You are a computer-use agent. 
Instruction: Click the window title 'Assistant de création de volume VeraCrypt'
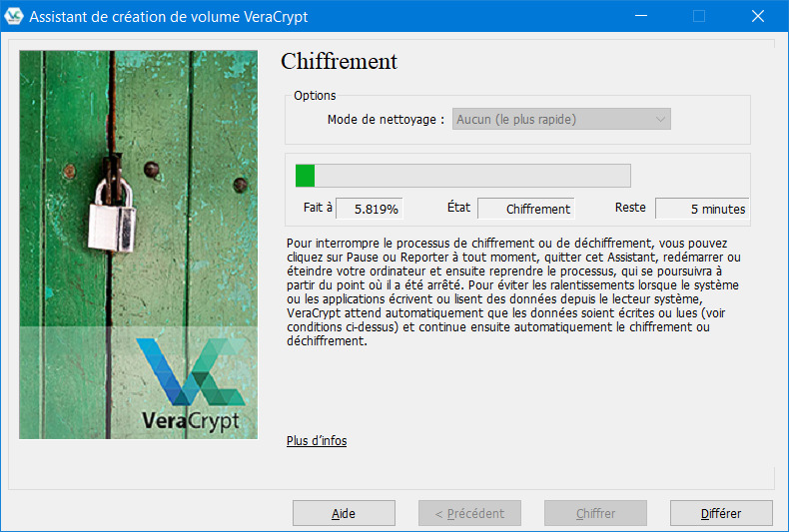tap(168, 17)
